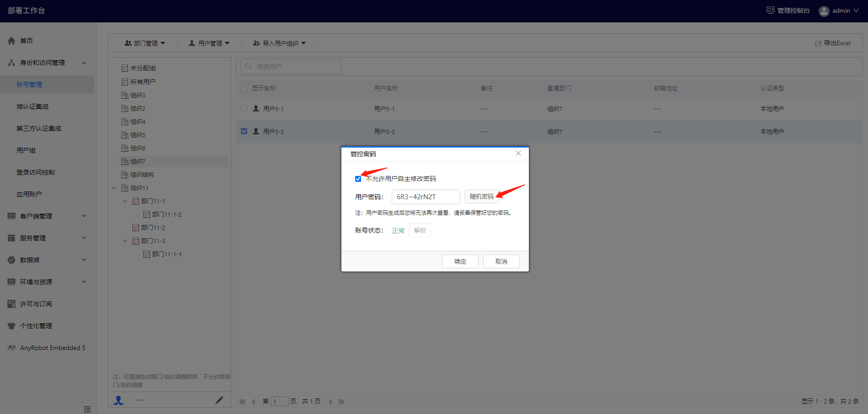Click the search magnifier icon in 搜索用户

tap(248, 66)
